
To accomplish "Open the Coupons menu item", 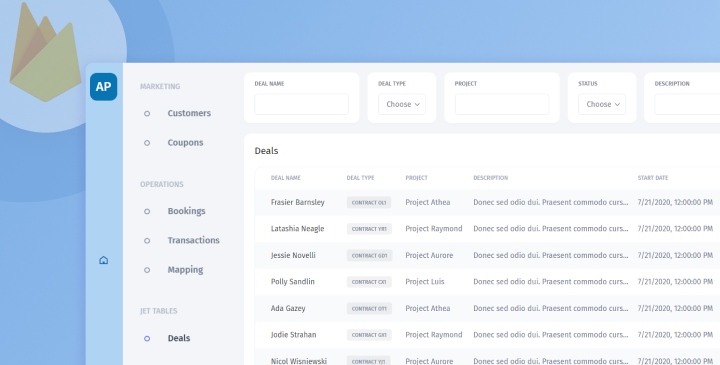I will click(x=185, y=143).
